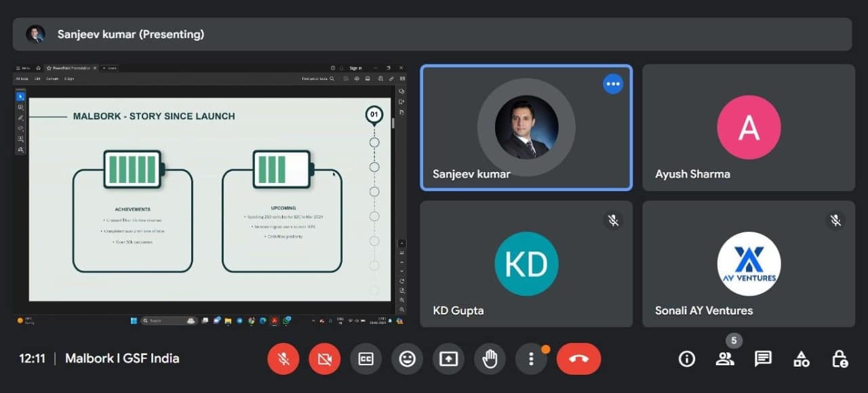Click the 01 marker on slide timeline
868x393 pixels.
[374, 115]
